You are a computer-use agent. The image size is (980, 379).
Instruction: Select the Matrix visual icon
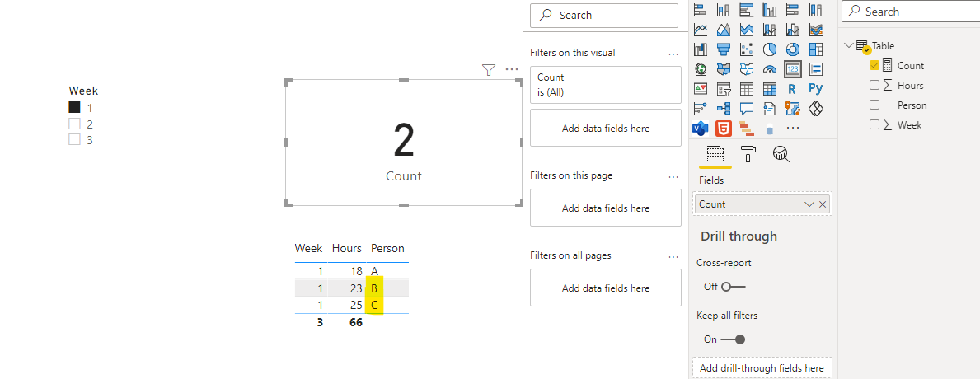point(769,89)
